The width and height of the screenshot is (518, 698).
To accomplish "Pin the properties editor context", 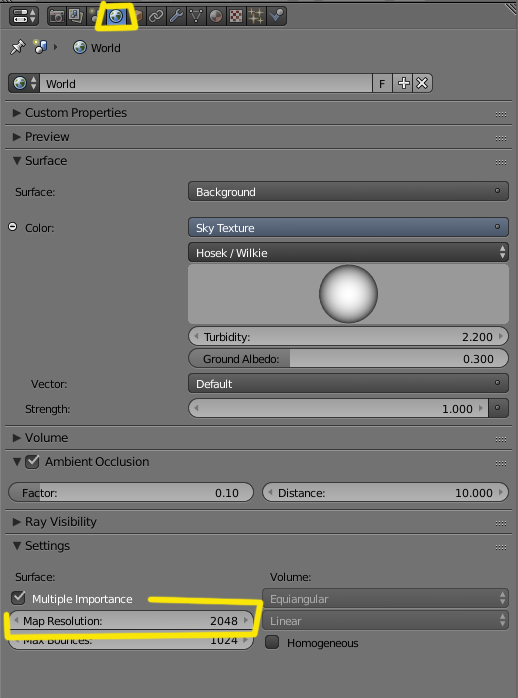I will 17,47.
